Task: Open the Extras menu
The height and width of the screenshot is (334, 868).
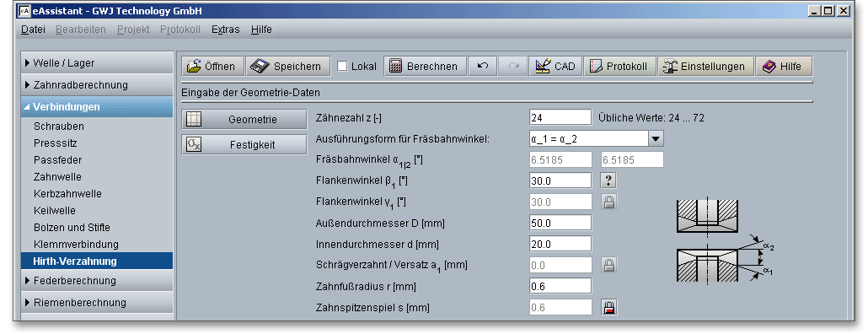Action: (226, 30)
